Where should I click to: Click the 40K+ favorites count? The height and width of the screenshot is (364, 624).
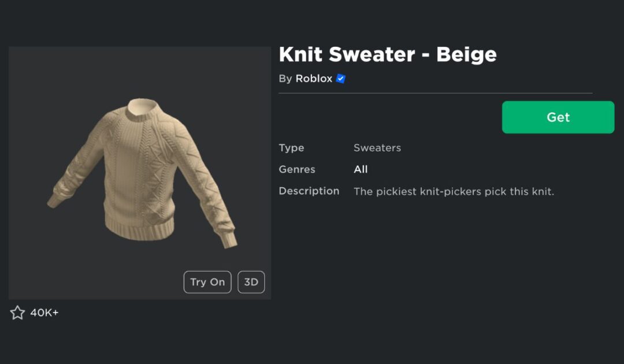click(x=45, y=313)
